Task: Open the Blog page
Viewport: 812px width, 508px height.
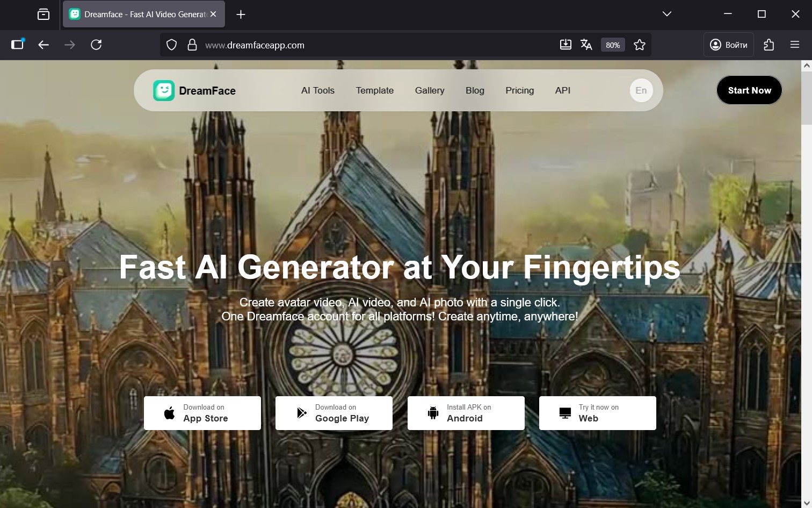Action: click(475, 90)
